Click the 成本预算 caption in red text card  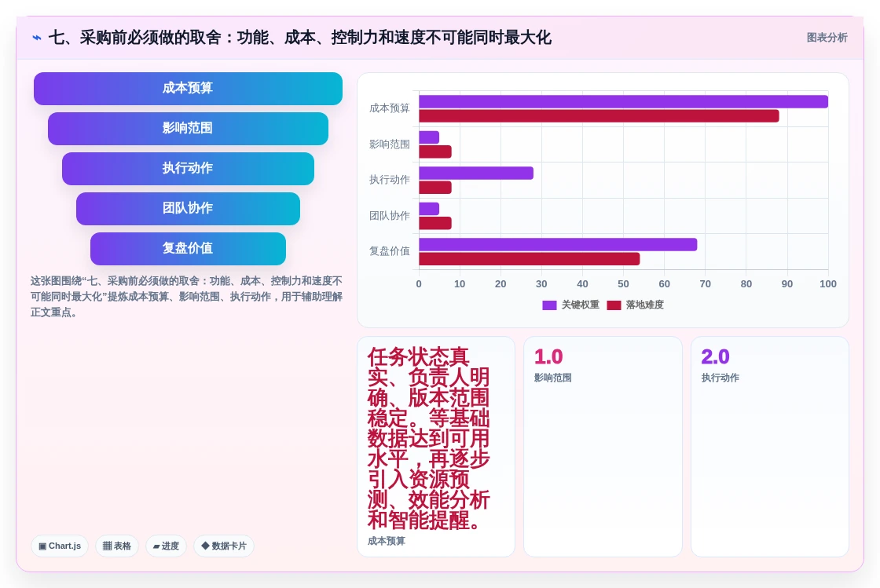tap(386, 541)
